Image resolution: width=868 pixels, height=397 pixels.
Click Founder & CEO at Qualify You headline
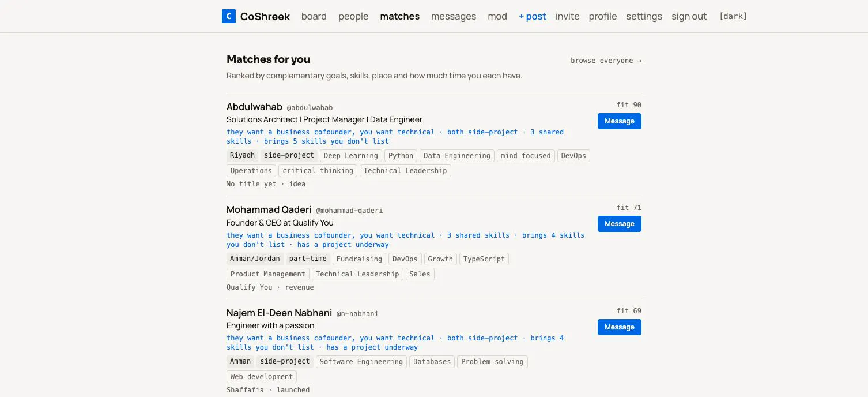[280, 223]
